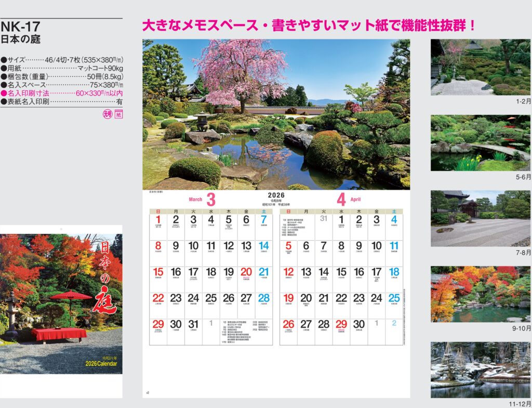Viewport: 532px width, 408px height.
Task: Select the サイズ size specification line
Action: coord(62,60)
